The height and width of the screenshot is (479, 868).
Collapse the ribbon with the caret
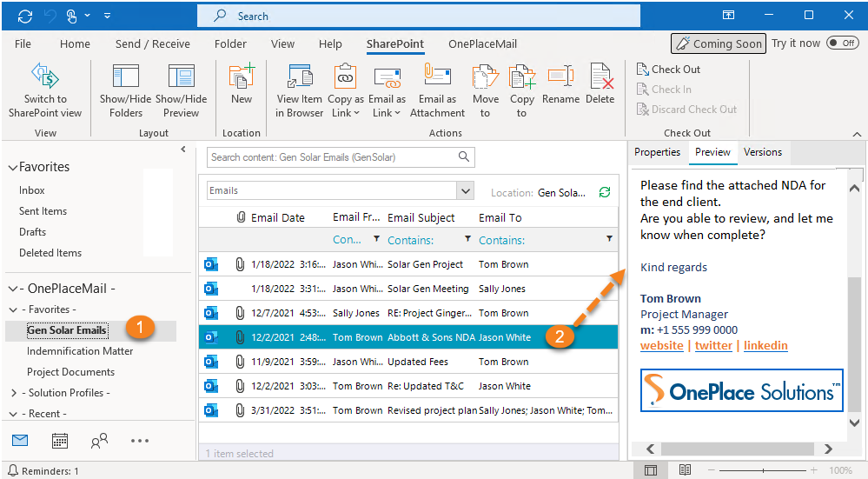857,134
